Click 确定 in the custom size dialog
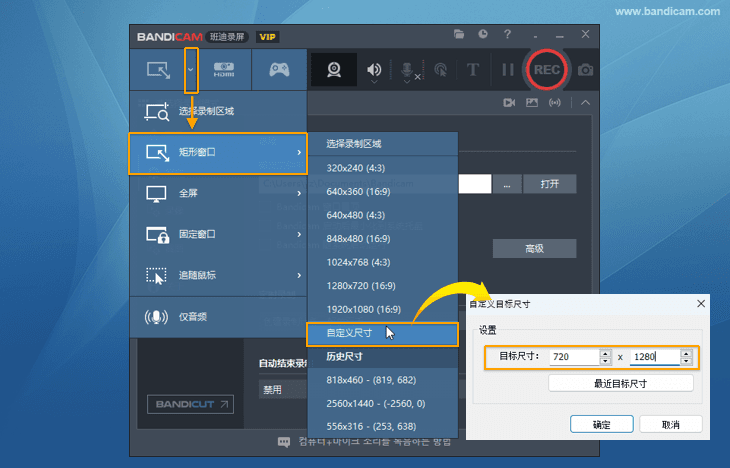The height and width of the screenshot is (468, 730). (x=601, y=424)
